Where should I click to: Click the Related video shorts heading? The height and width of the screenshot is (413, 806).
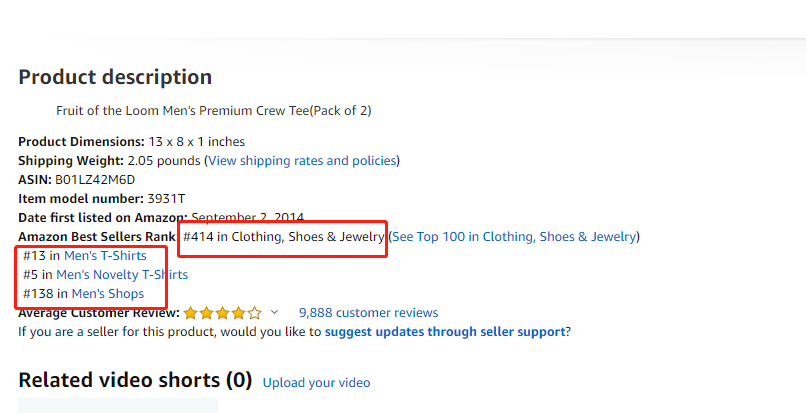135,380
